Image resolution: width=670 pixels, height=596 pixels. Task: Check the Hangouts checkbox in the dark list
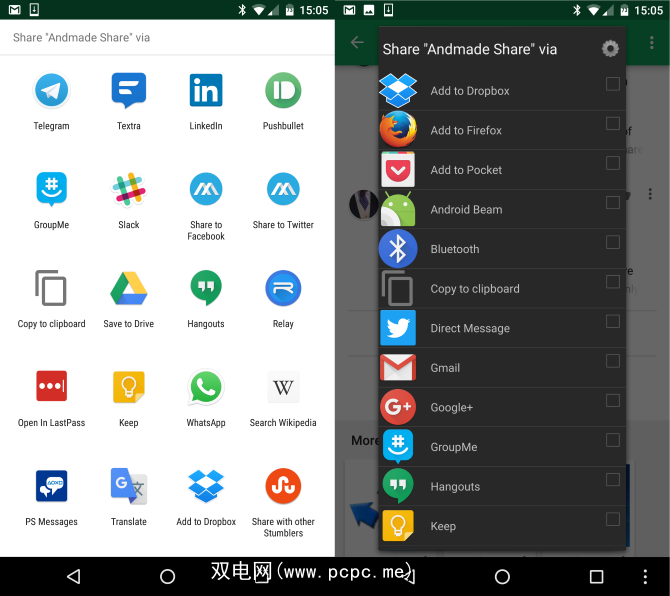click(x=613, y=480)
